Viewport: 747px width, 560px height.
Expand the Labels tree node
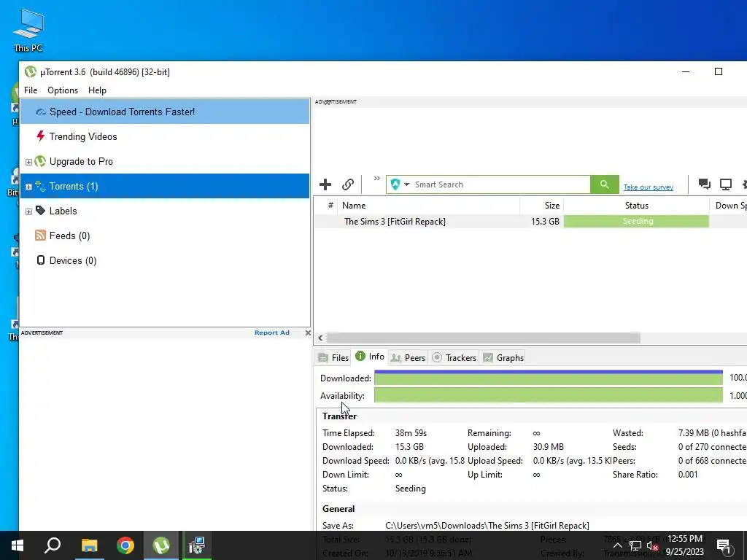point(28,211)
